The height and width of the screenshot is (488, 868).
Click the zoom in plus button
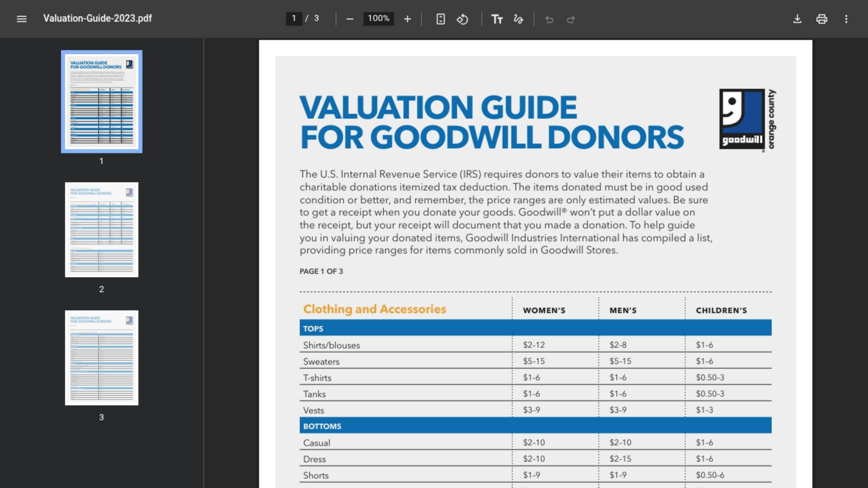pos(407,19)
